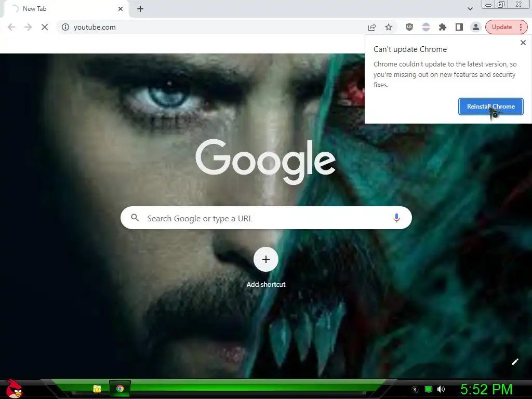Open the striped round extension icon
The image size is (532, 399).
426,27
